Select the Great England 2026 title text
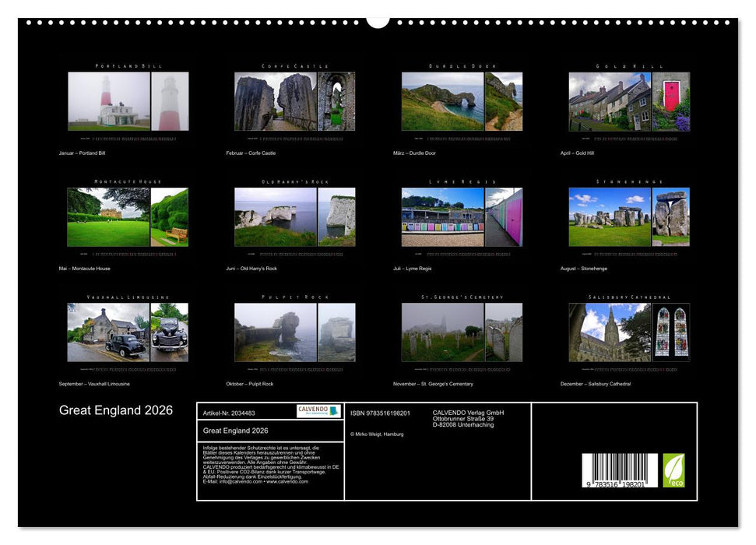 [115, 410]
